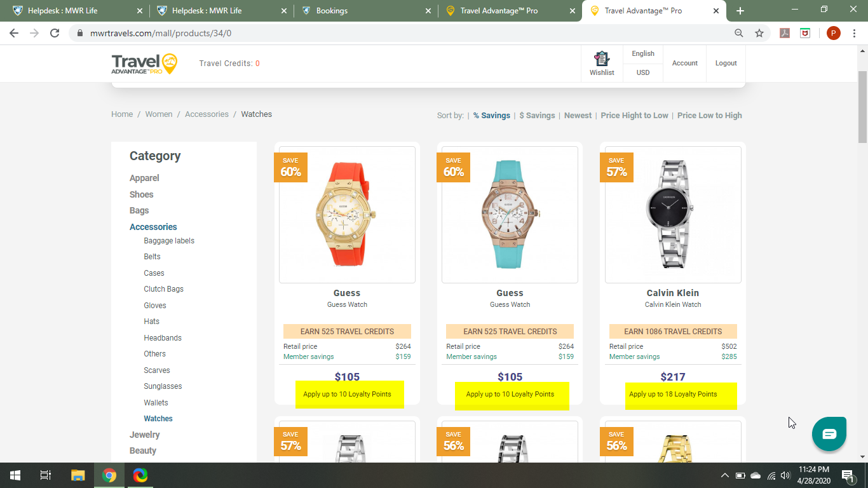This screenshot has width=868, height=488.
Task: Select the Shoes category
Action: pyautogui.click(x=142, y=194)
